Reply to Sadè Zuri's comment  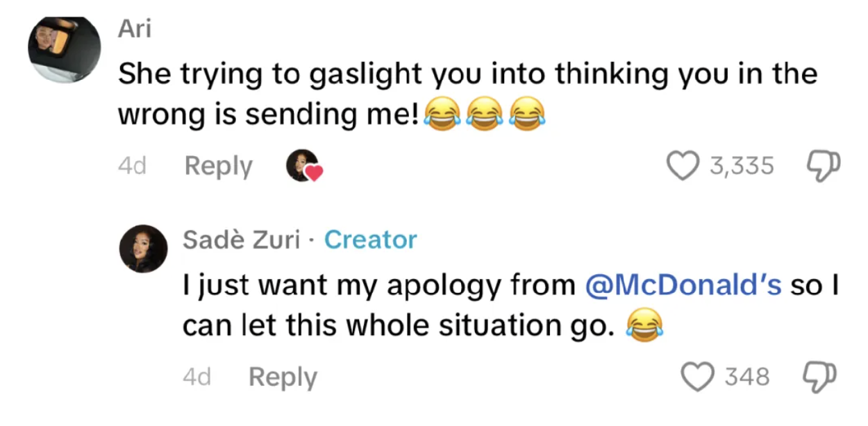point(283,377)
